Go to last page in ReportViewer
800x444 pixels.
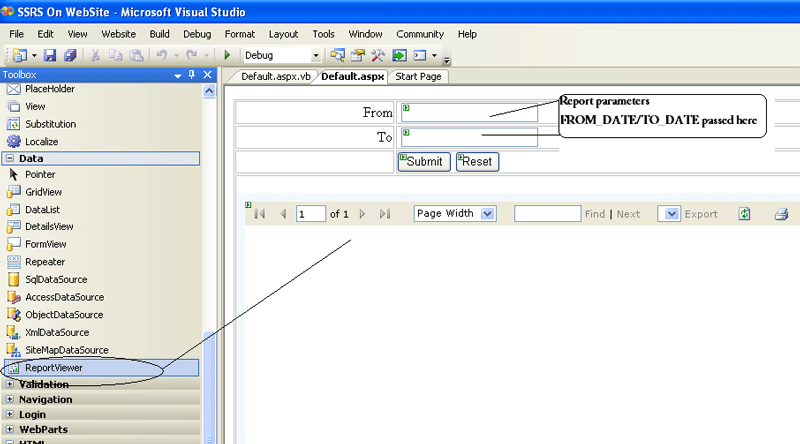point(385,214)
